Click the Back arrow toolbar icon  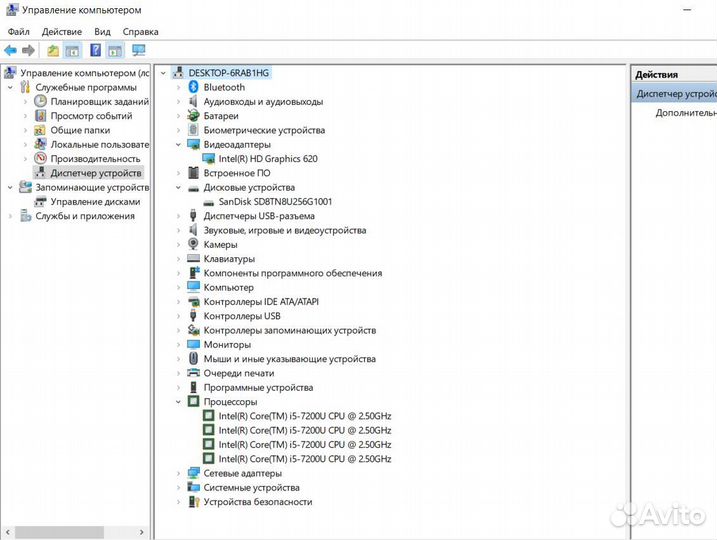[11, 50]
